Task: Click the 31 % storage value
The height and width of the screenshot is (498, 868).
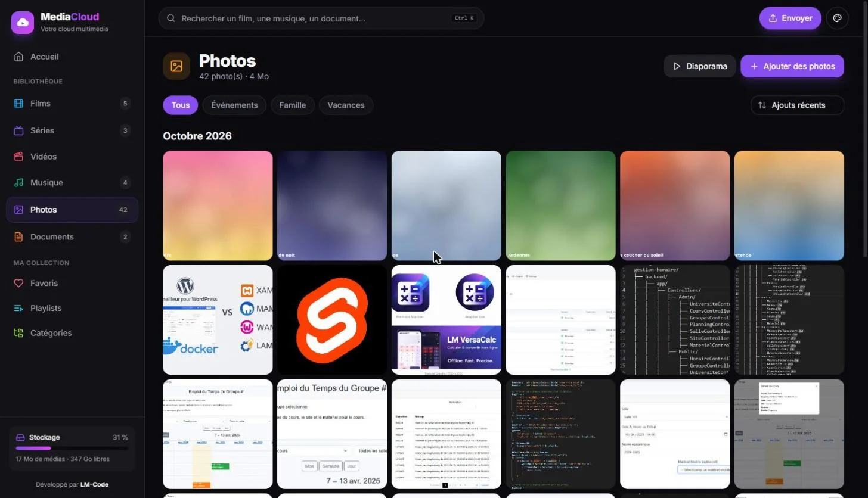Action: 120,437
